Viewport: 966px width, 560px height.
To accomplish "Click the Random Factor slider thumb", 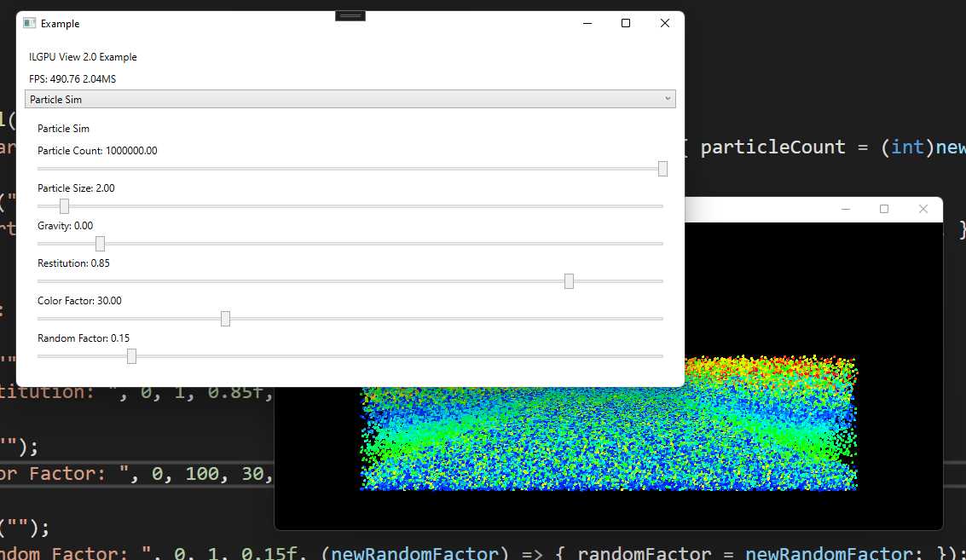I will click(x=131, y=356).
